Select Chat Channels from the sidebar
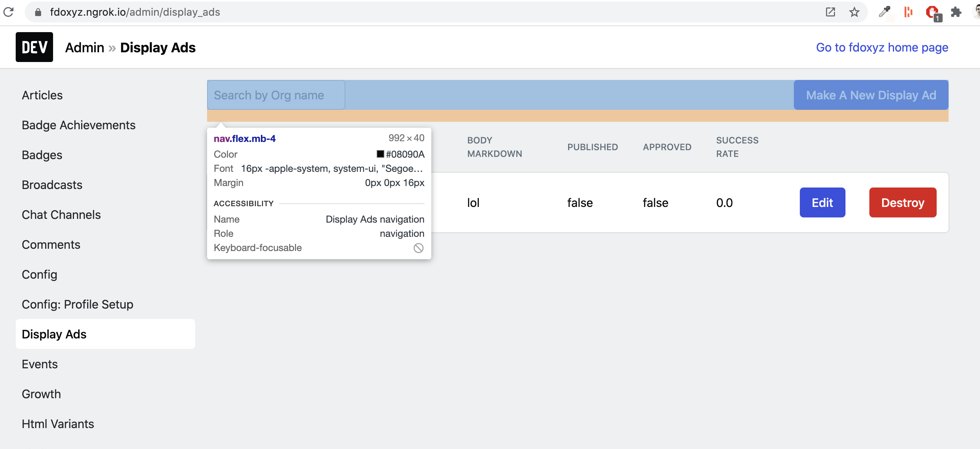 tap(61, 214)
